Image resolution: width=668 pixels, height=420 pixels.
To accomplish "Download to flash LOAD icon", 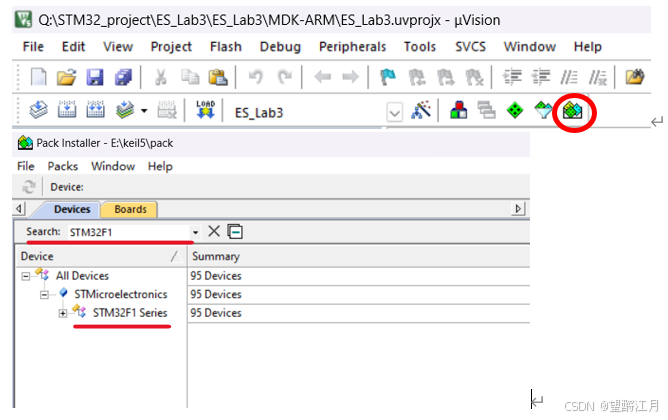I will coord(205,110).
